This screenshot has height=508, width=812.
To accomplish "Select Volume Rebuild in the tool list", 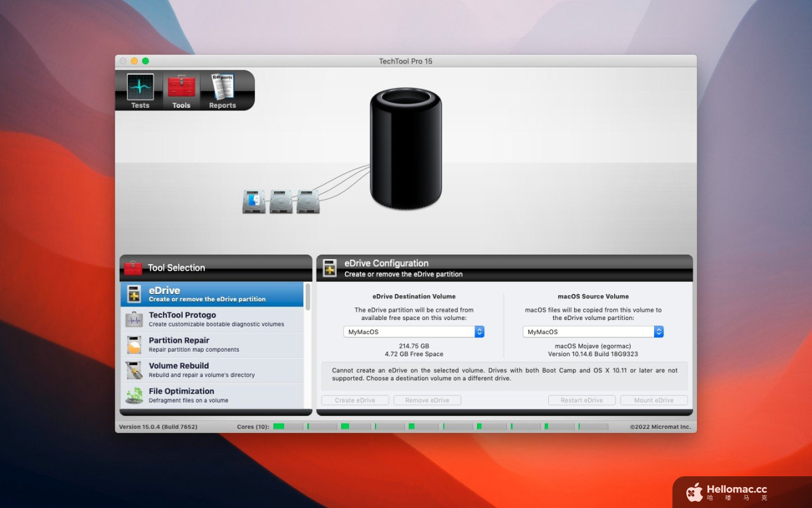I will [x=212, y=370].
